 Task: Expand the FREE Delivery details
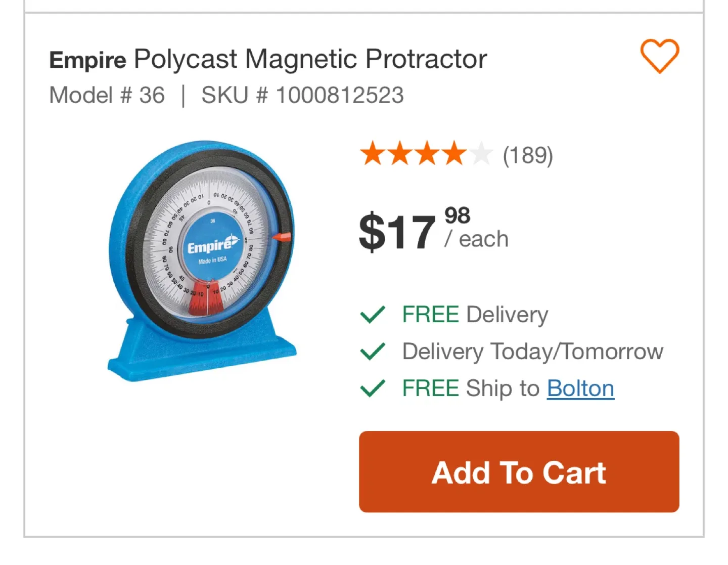474,315
